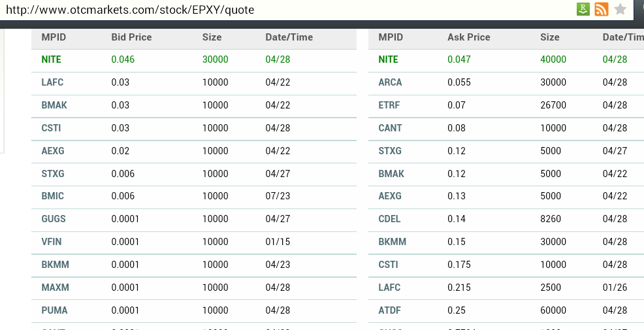The width and height of the screenshot is (644, 330).
Task: Click ARCA in the ask MPID column
Action: [390, 82]
